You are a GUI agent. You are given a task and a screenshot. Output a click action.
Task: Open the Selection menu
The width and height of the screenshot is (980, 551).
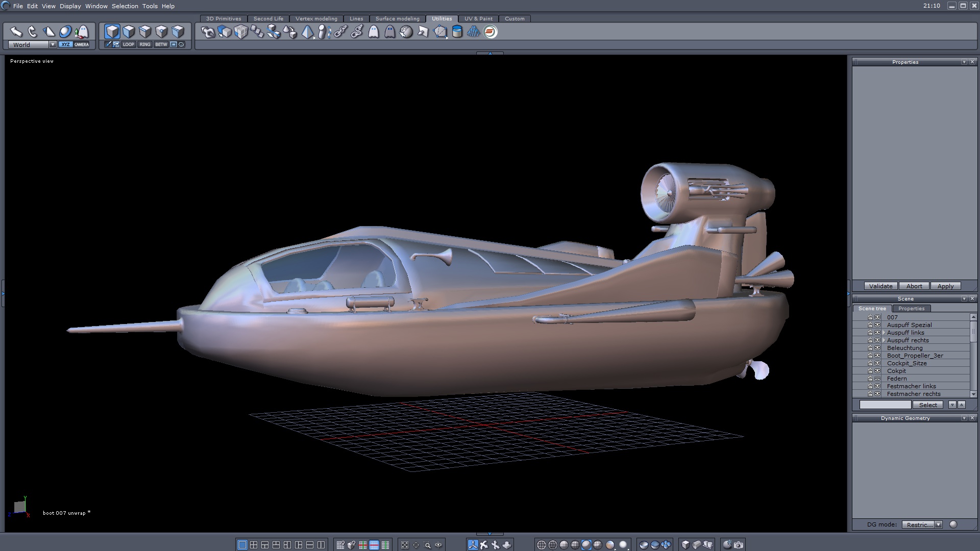pyautogui.click(x=125, y=6)
